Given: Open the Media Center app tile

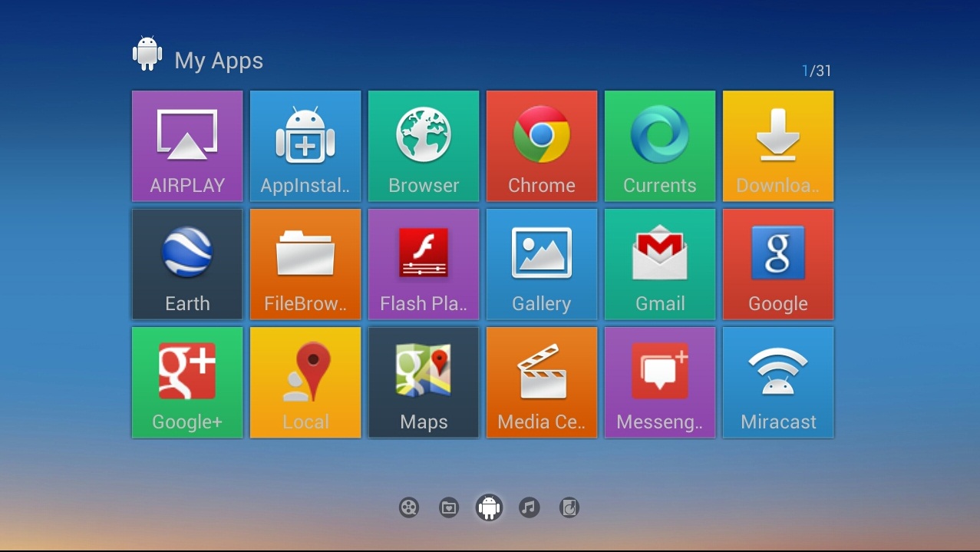Looking at the screenshot, I should (x=542, y=382).
